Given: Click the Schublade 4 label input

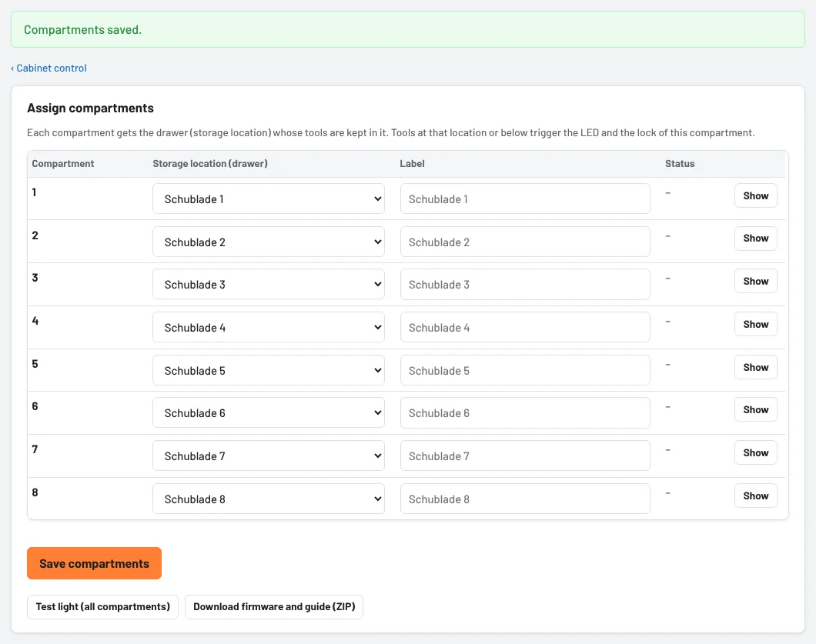Looking at the screenshot, I should click(525, 328).
